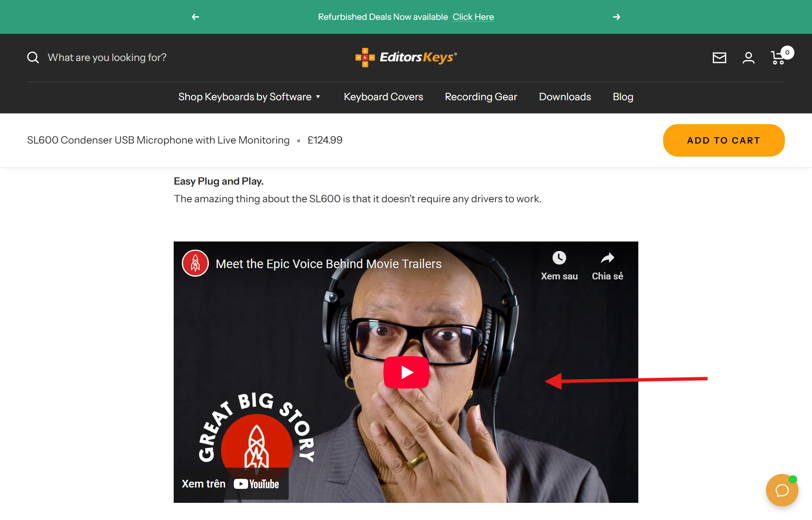Expand Shop Keyboards by Software menu
Viewport: 812px width, 520px height.
[x=249, y=97]
